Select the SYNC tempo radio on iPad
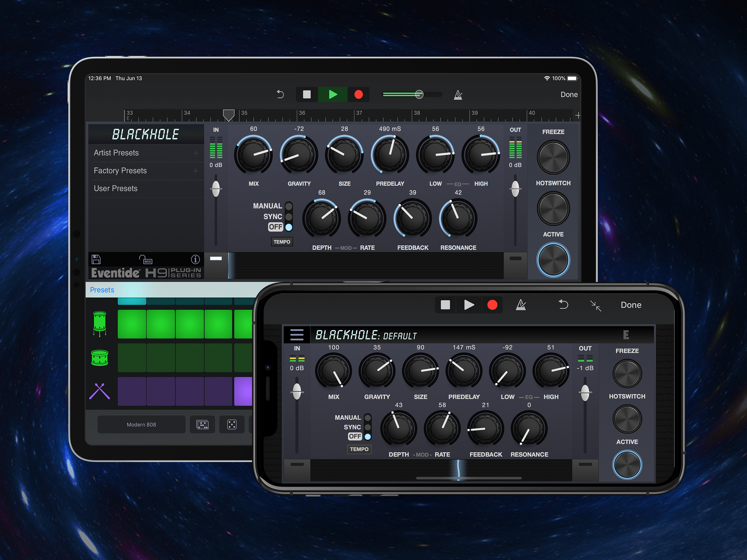 (289, 217)
